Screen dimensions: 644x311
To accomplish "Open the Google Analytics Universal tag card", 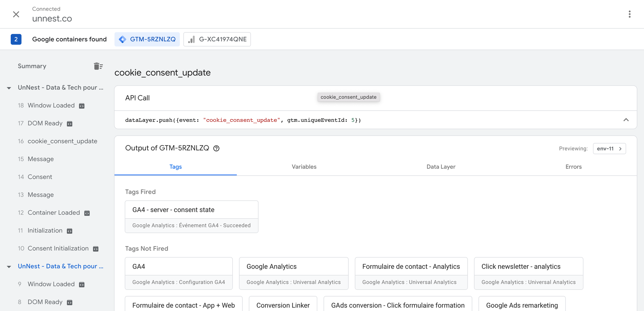I will (x=294, y=273).
